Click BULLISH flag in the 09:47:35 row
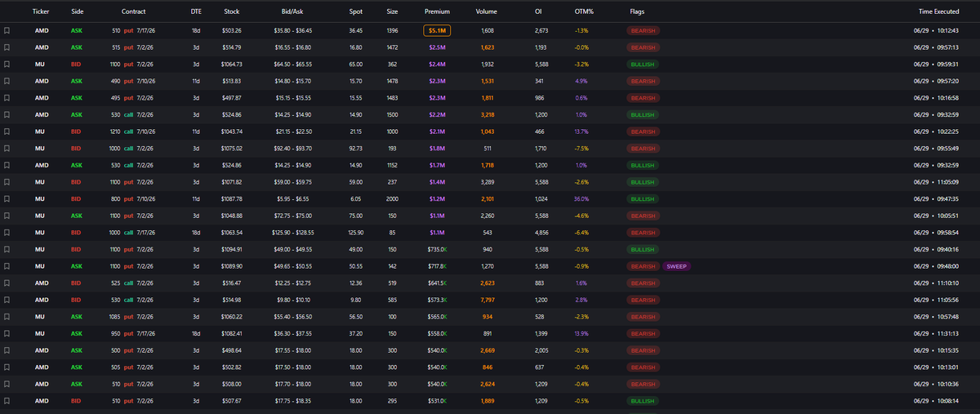This screenshot has height=414, width=980. click(x=643, y=198)
